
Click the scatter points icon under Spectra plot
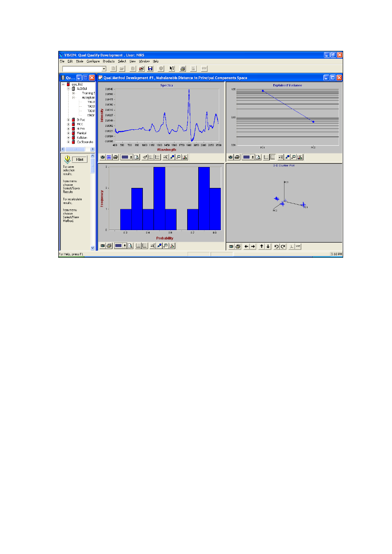[x=172, y=157]
